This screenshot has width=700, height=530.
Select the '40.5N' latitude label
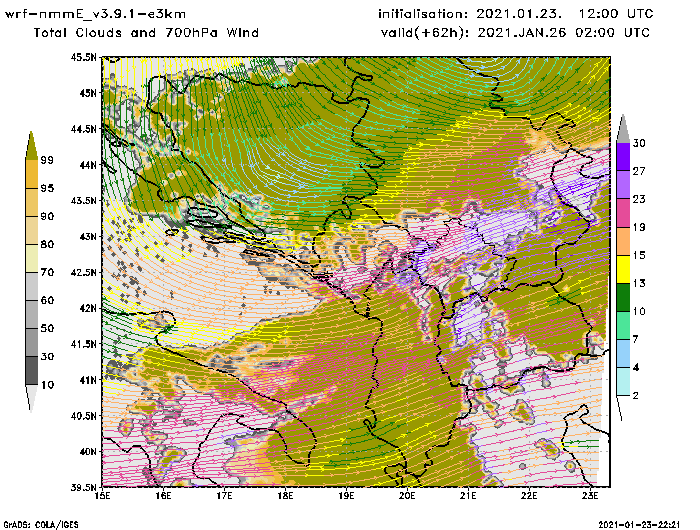point(83,416)
